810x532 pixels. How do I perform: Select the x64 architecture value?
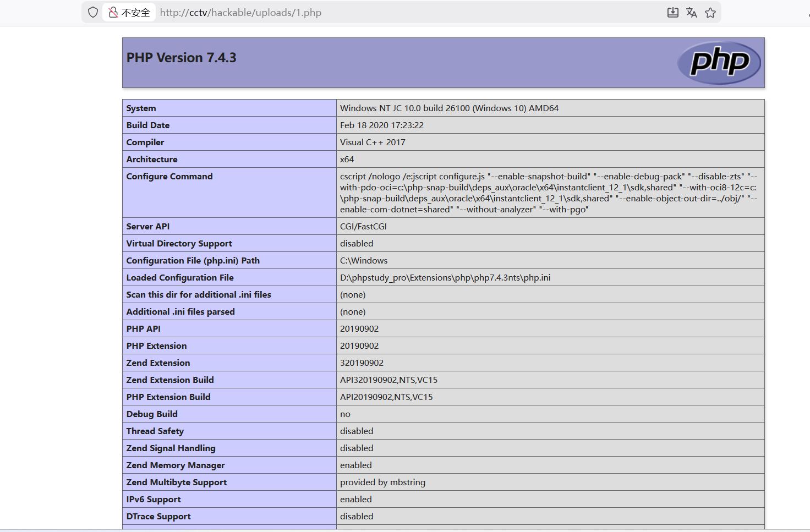click(347, 160)
